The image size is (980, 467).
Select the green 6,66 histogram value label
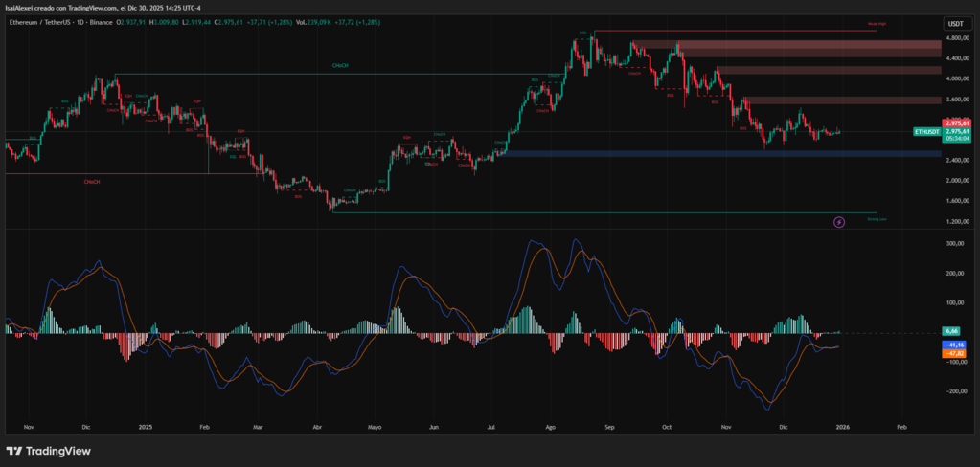[954, 331]
